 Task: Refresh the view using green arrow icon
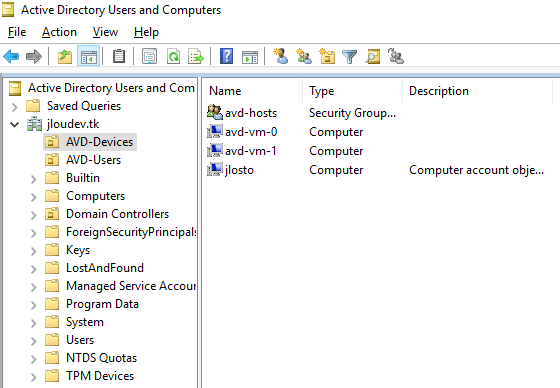pyautogui.click(x=174, y=56)
